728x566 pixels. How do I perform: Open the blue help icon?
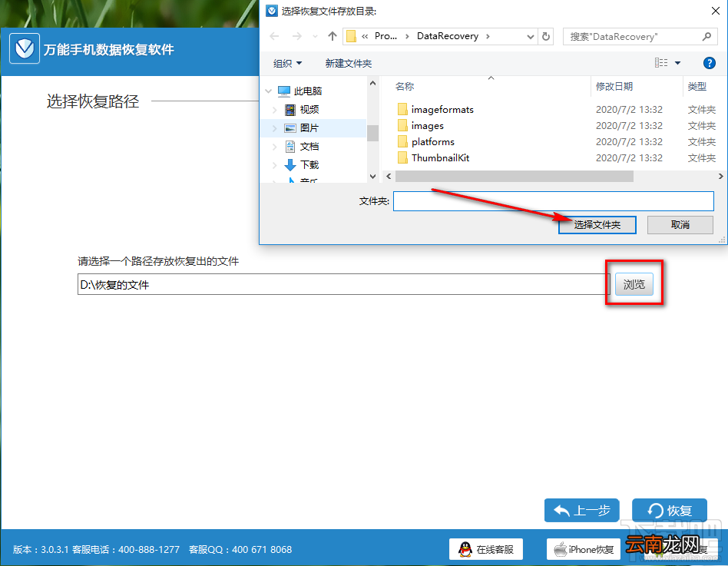(710, 63)
